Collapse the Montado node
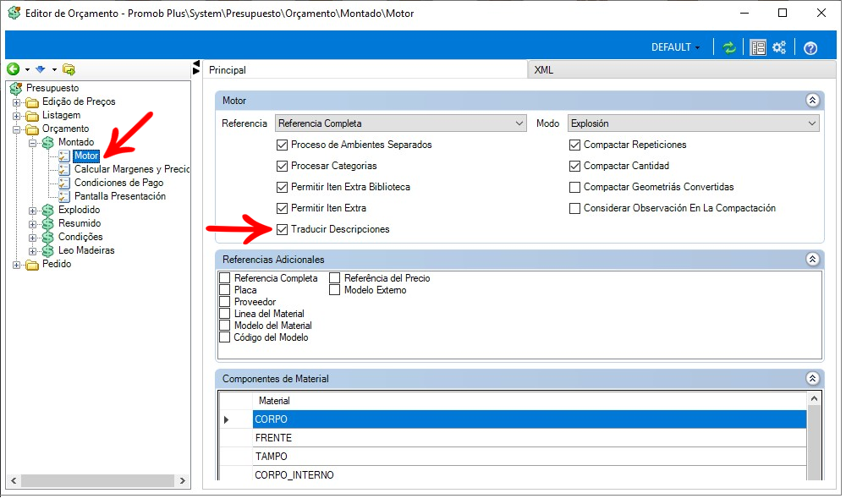This screenshot has width=846, height=504. coord(33,143)
